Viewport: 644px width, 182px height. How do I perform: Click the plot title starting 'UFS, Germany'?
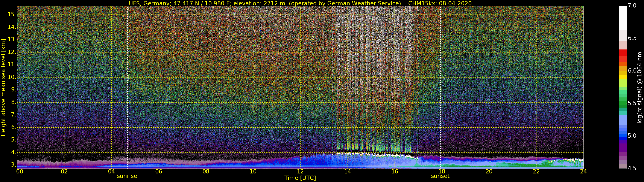[300, 3]
